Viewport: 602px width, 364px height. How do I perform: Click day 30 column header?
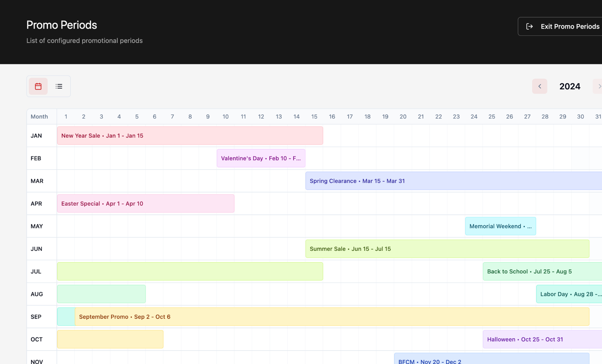[581, 117]
